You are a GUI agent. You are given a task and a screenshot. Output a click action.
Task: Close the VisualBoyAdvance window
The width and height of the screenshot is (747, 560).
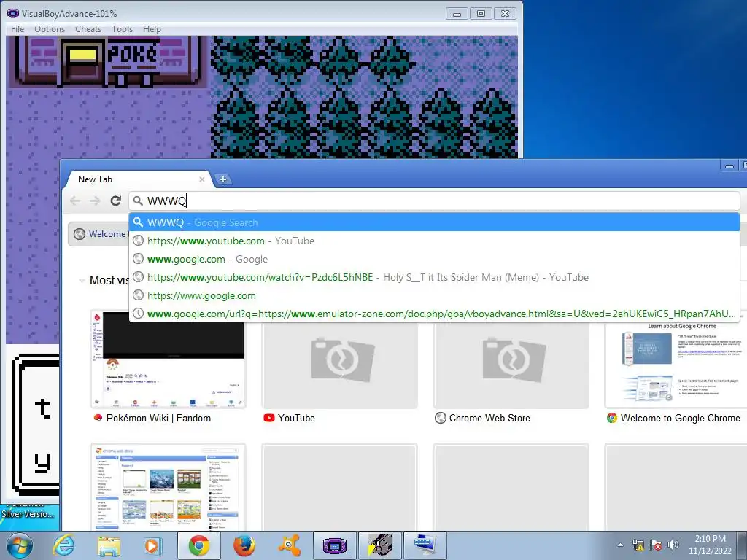point(506,14)
